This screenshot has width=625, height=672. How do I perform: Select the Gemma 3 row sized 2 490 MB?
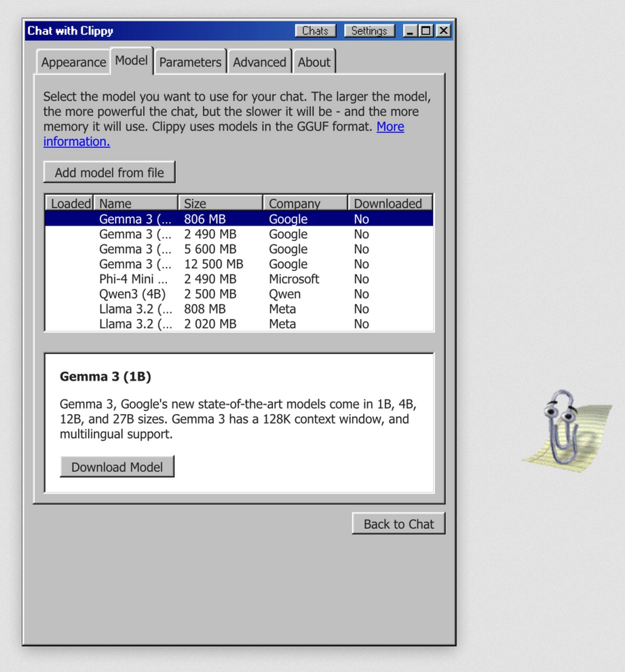[239, 234]
